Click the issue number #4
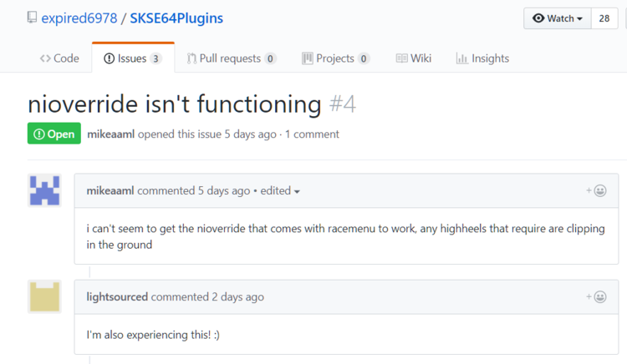The height and width of the screenshot is (364, 627). [342, 104]
